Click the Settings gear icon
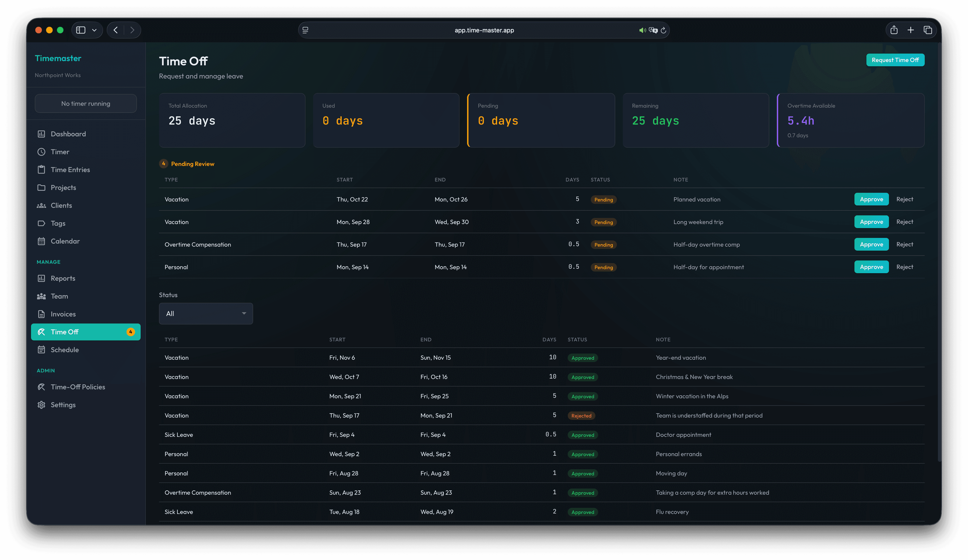Viewport: 968px width, 560px height. pyautogui.click(x=41, y=405)
